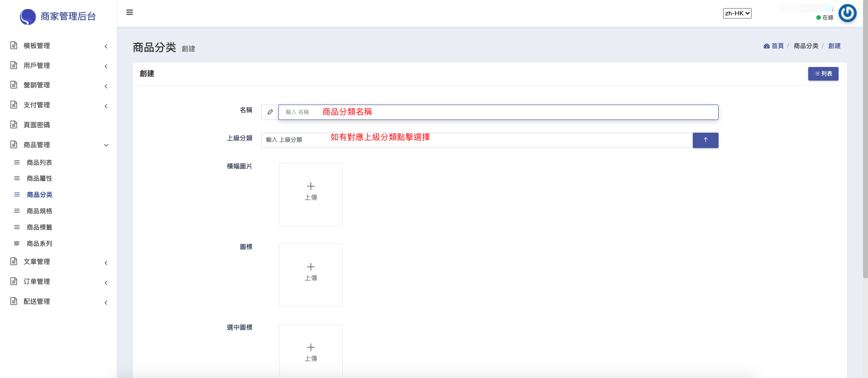The image size is (868, 378).
Task: Open 商品系列 in the sidebar
Action: click(x=39, y=244)
